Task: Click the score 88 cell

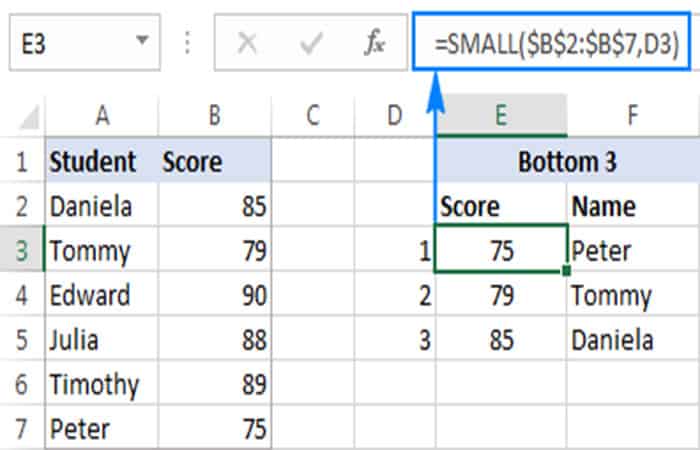Action: tap(215, 338)
